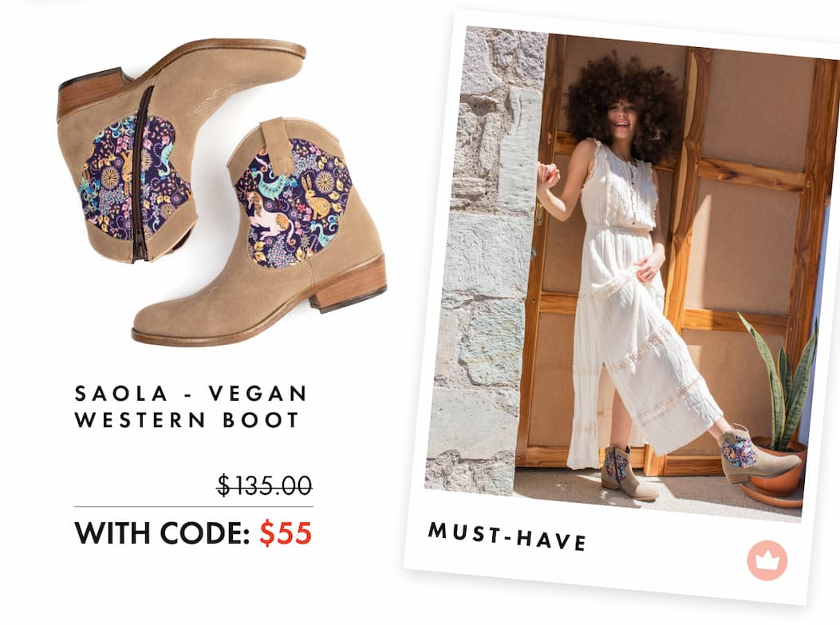Tap the pull tab on the lower boot
This screenshot has height=625, width=840.
(276, 141)
